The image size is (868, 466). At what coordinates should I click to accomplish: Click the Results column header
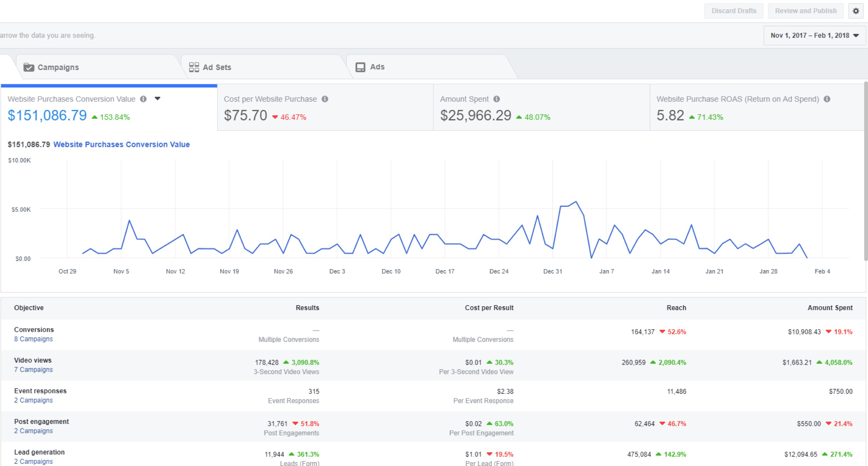(x=307, y=308)
